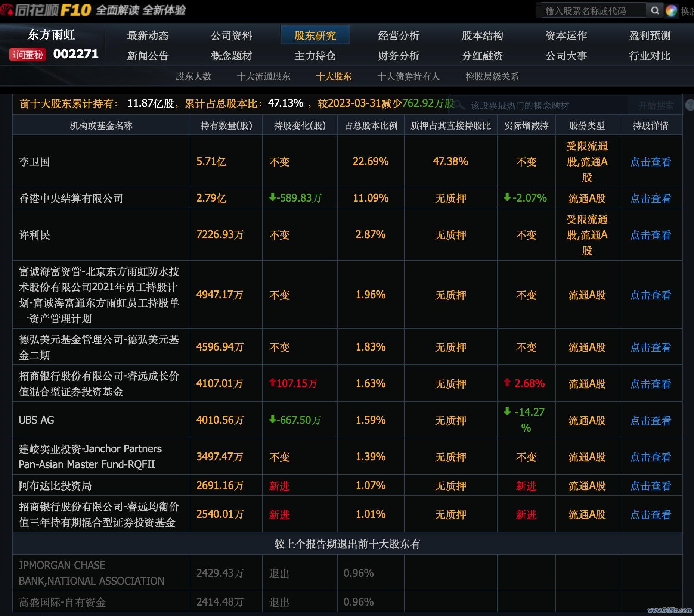Image resolution: width=694 pixels, height=616 pixels.
Task: Open 控股层级关系 sub-tab
Action: 492,77
